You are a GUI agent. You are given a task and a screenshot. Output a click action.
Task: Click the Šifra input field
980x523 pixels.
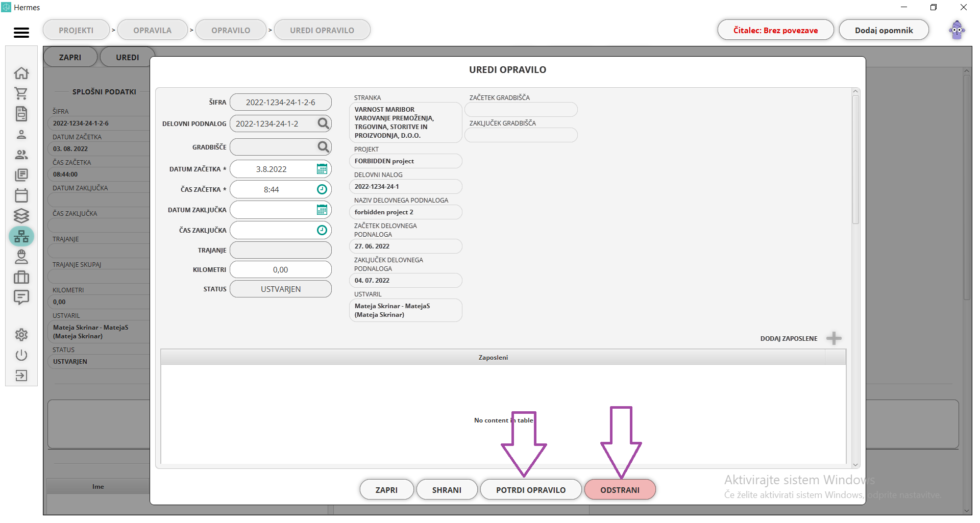(x=281, y=102)
